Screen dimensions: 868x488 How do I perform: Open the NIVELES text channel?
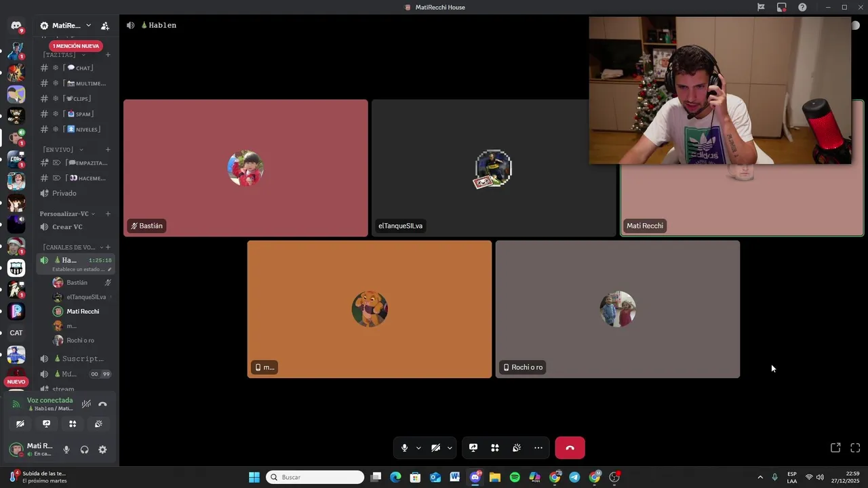point(75,129)
